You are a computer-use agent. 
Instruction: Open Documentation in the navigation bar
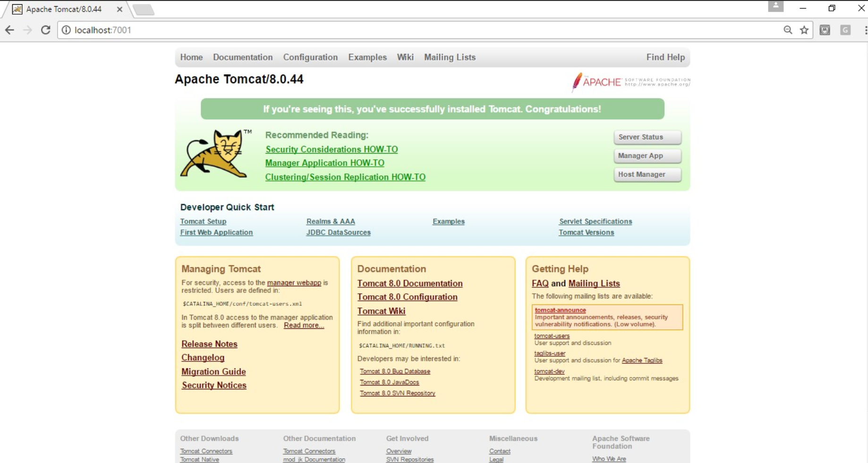coord(243,57)
